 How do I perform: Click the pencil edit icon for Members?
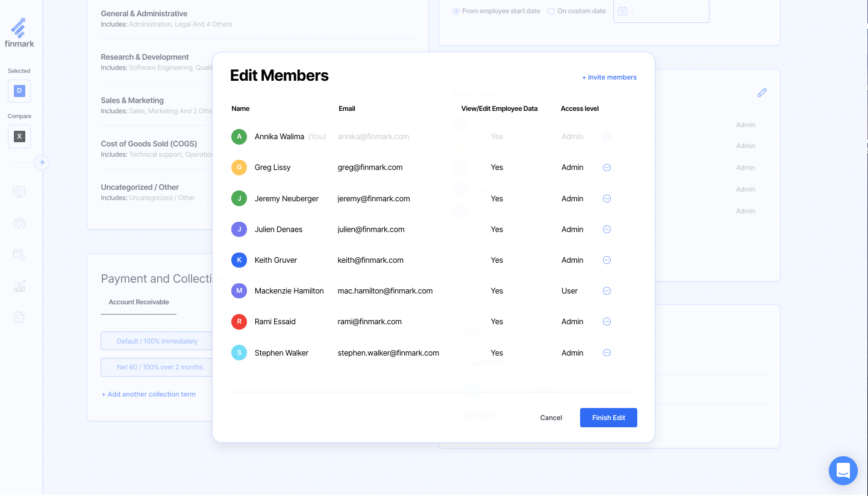[762, 93]
